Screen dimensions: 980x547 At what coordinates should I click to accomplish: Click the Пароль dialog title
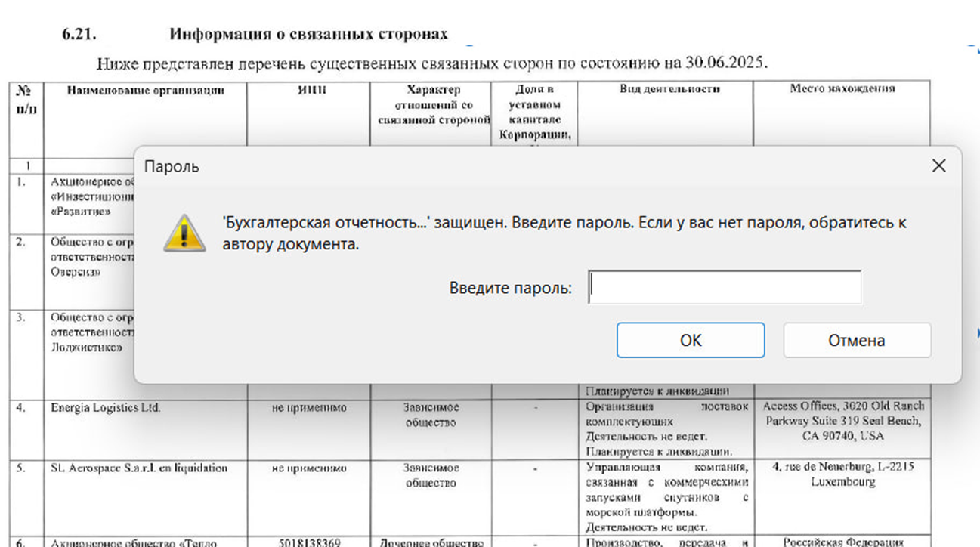pyautogui.click(x=172, y=167)
